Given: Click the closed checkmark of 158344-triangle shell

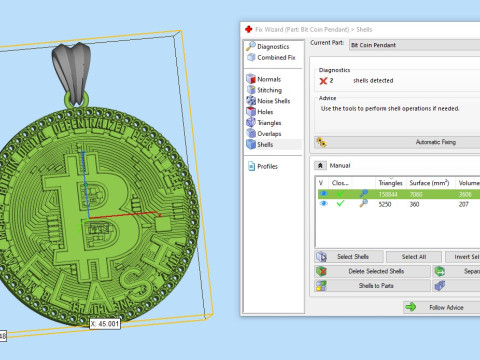Looking at the screenshot, I should (340, 194).
